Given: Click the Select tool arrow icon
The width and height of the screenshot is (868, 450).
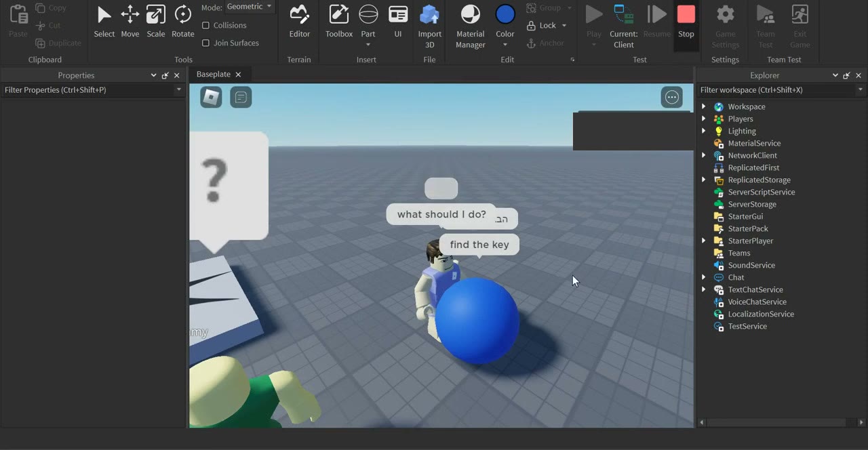Looking at the screenshot, I should [104, 14].
